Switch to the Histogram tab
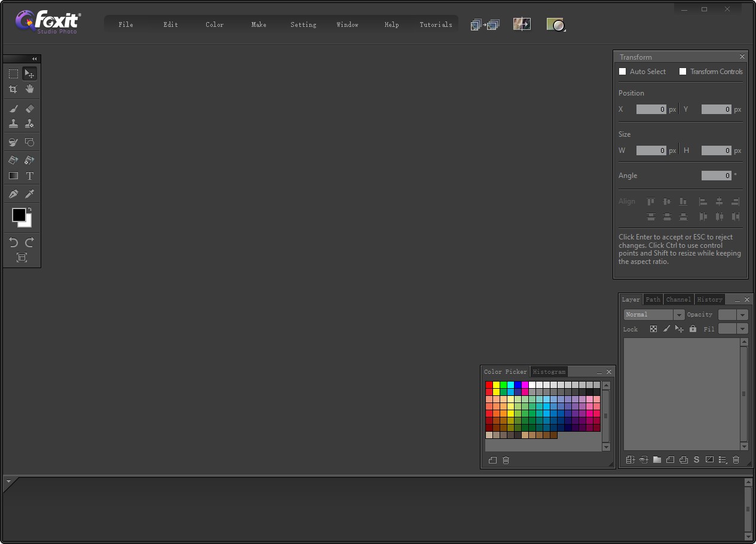The image size is (756, 544). (549, 371)
